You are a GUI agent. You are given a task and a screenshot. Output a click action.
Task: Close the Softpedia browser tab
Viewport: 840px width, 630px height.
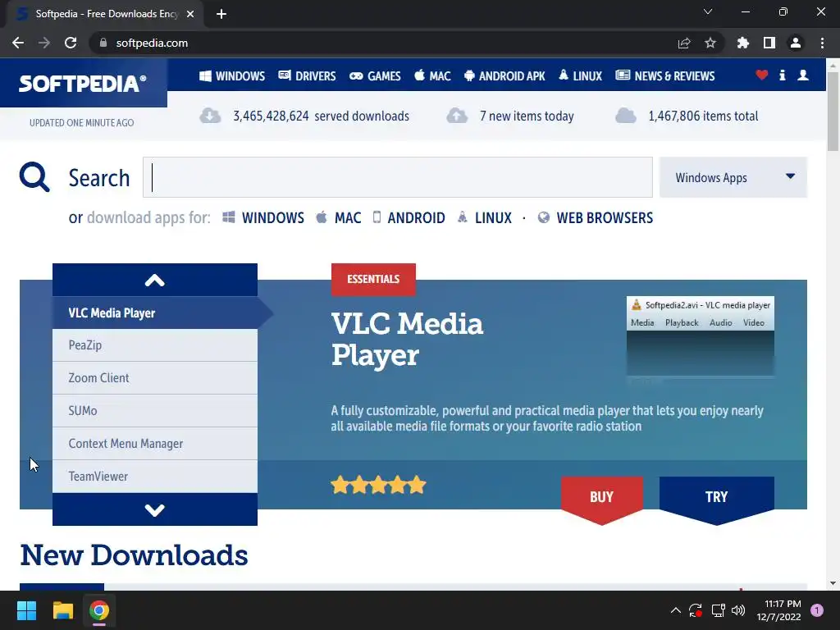190,14
